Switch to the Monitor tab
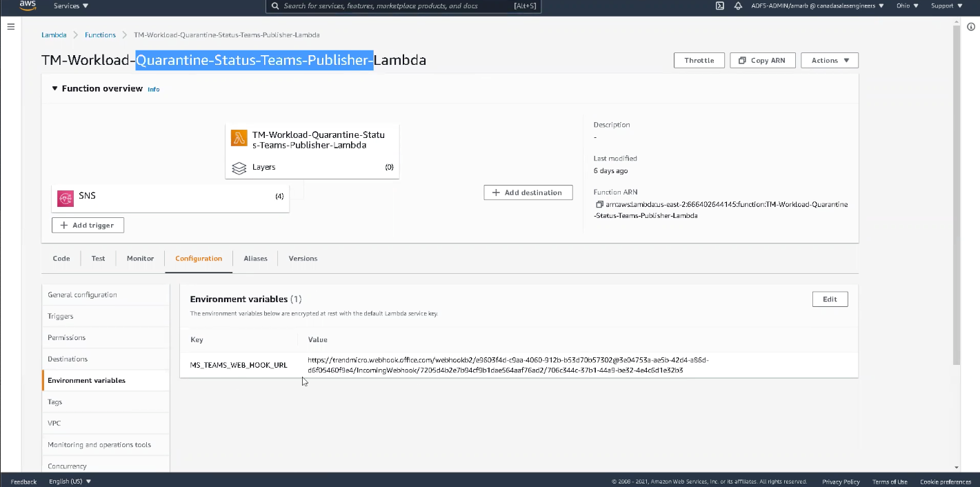Screen dimensions: 980x487 tap(140, 258)
